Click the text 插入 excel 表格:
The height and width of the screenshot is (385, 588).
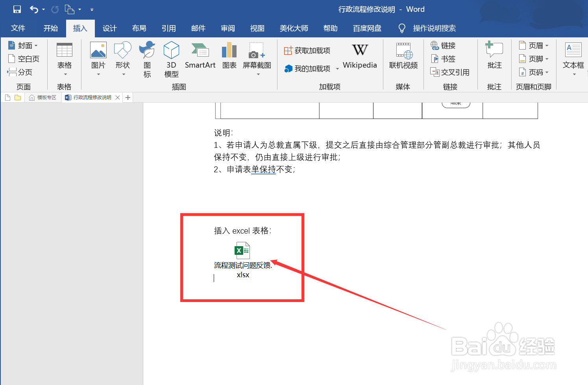point(242,231)
